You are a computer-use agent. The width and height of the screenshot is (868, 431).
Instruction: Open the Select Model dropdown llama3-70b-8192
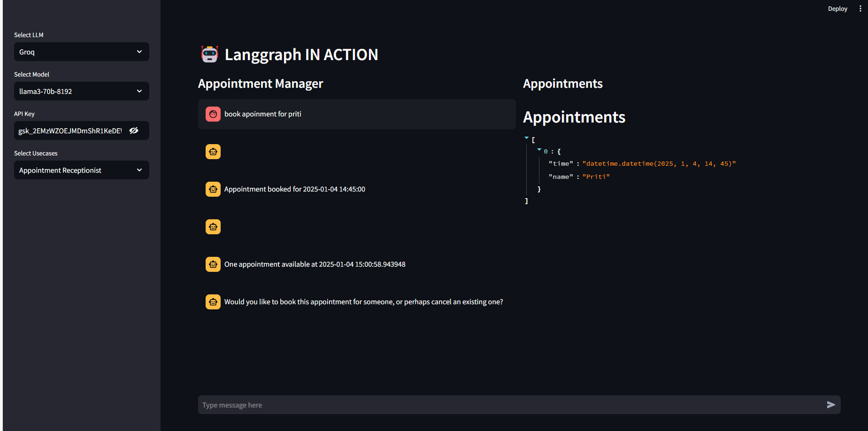(81, 91)
